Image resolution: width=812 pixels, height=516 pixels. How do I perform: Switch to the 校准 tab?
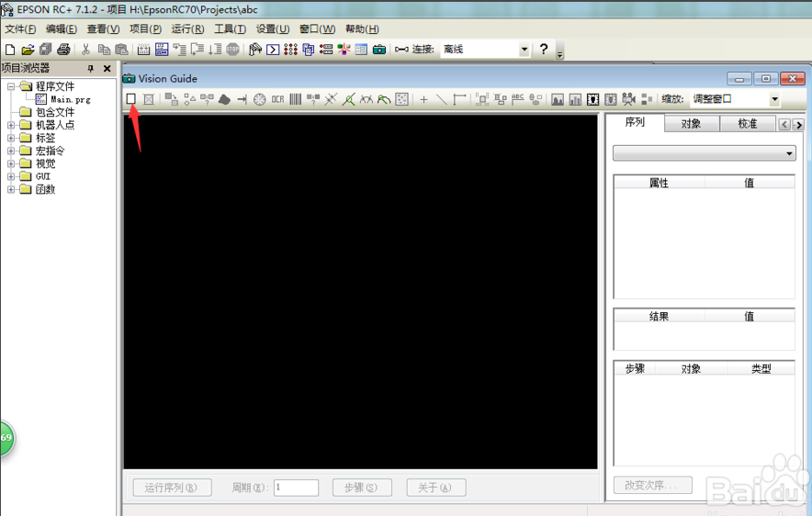(x=748, y=124)
